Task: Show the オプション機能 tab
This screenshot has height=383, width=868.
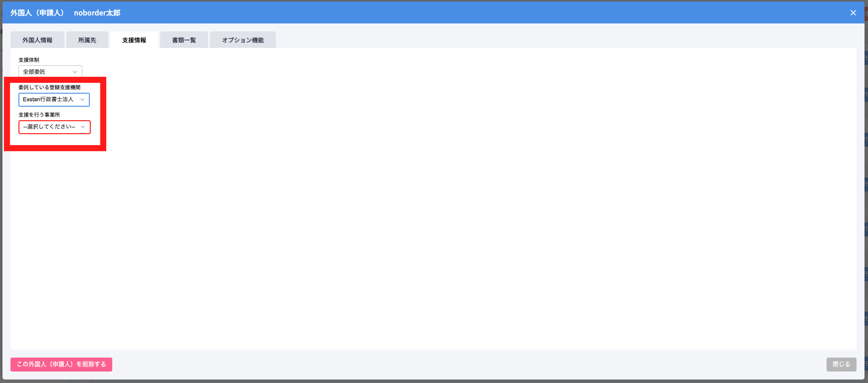Action: 243,40
